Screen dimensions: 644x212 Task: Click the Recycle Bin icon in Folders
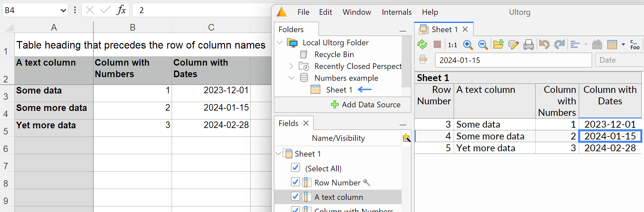coord(304,54)
